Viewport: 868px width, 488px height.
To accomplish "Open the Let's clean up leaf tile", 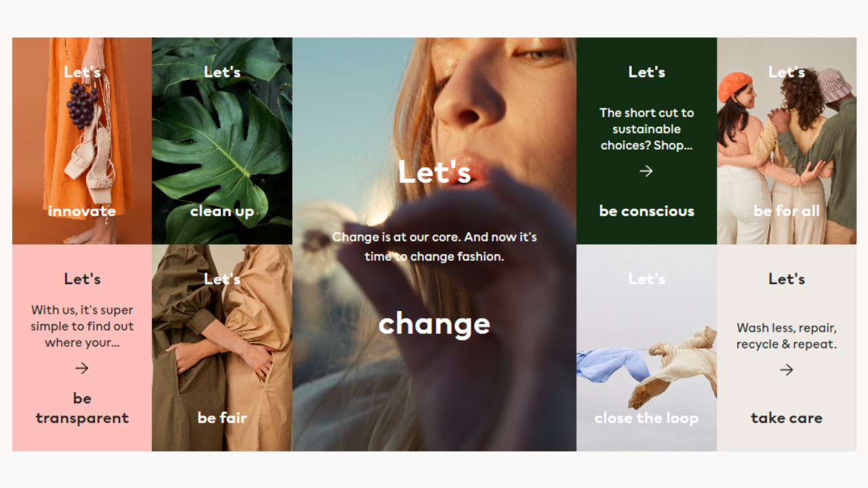I will click(222, 141).
